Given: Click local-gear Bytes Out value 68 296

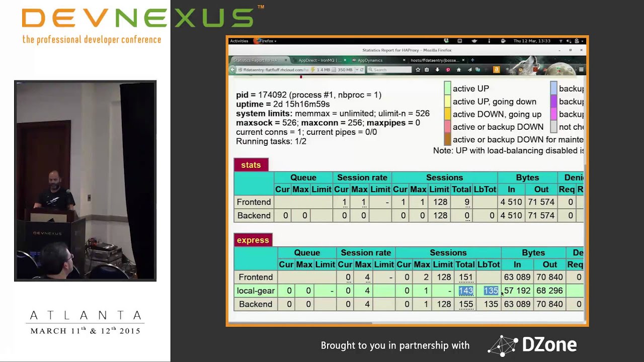Looking at the screenshot, I should (x=549, y=291).
